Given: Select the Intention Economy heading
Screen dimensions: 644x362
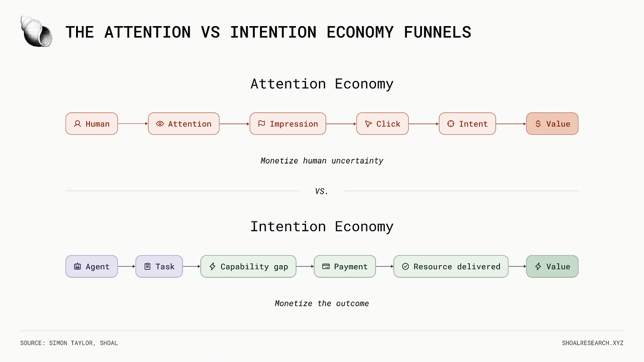Looking at the screenshot, I should click(x=322, y=226).
